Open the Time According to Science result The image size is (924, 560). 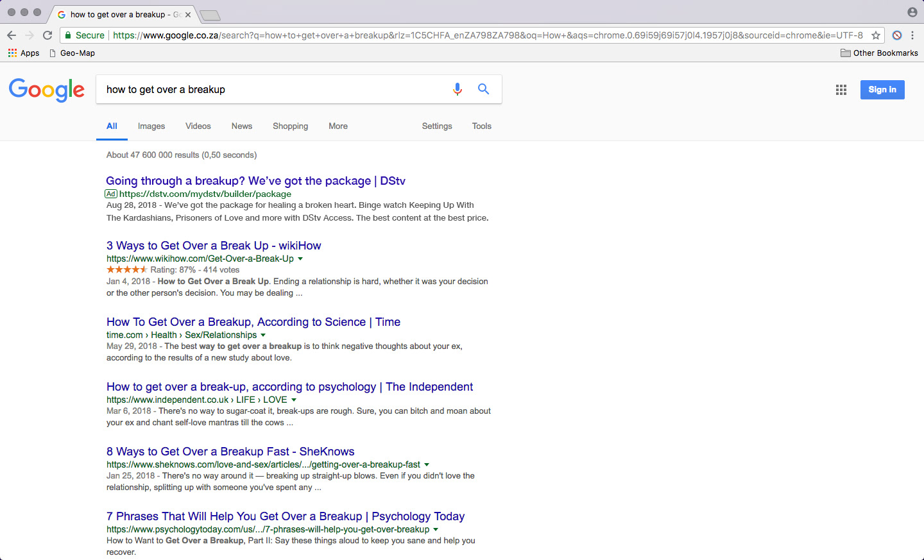pos(253,322)
